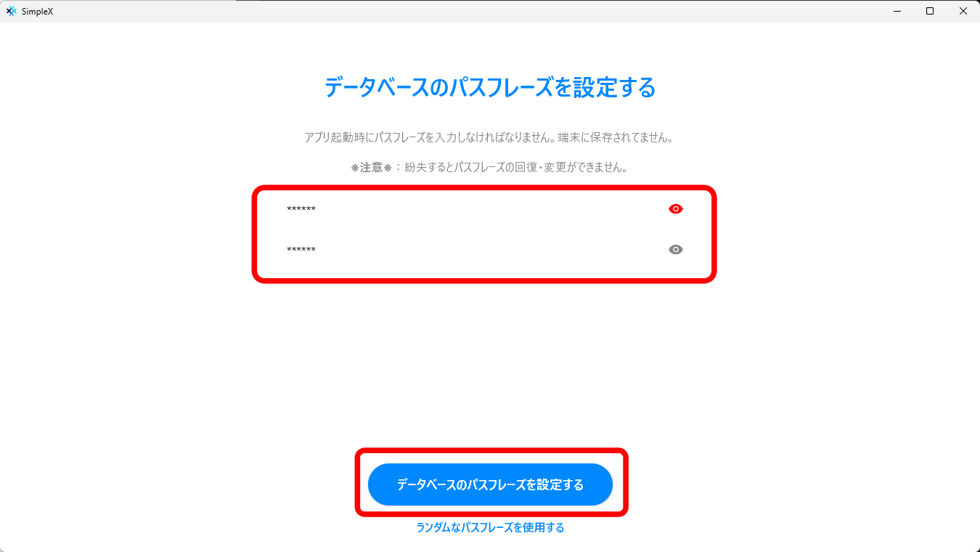Click the SimpleX logo in the title bar
This screenshot has width=980, height=552.
[x=11, y=11]
